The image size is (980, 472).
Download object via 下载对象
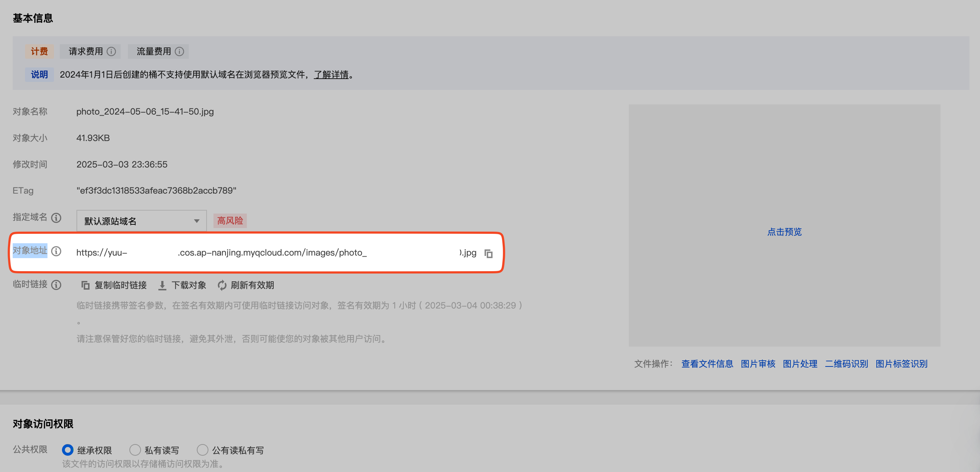coord(182,285)
